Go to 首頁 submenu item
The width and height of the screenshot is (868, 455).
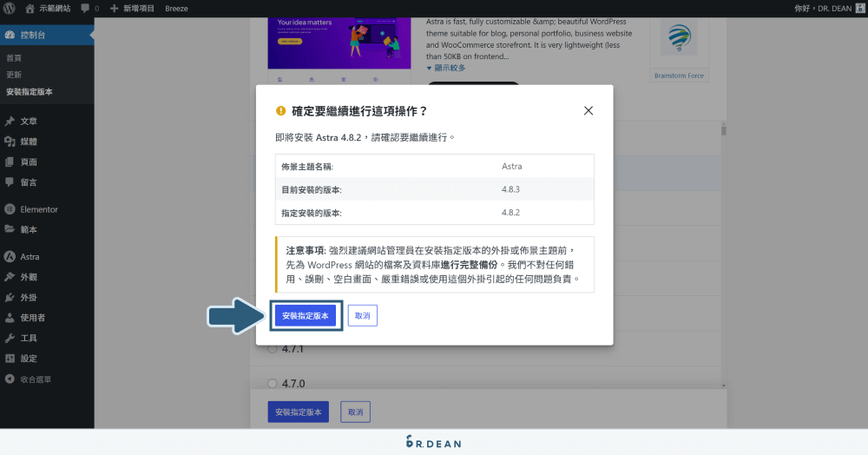pyautogui.click(x=14, y=58)
